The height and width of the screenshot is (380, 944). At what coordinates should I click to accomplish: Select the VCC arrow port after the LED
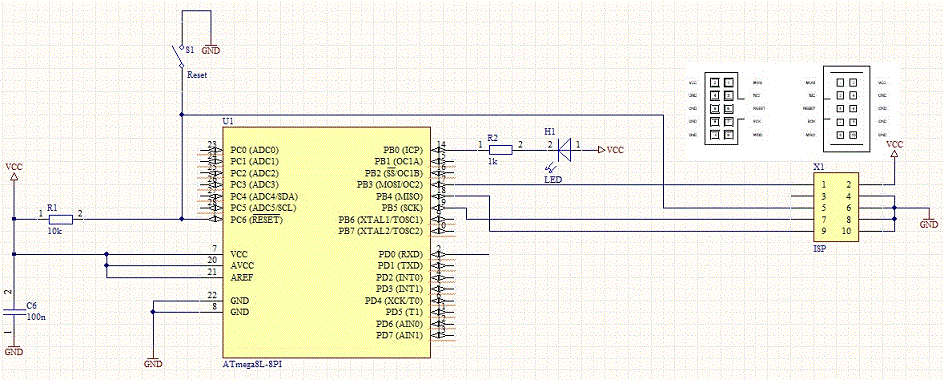pyautogui.click(x=610, y=149)
